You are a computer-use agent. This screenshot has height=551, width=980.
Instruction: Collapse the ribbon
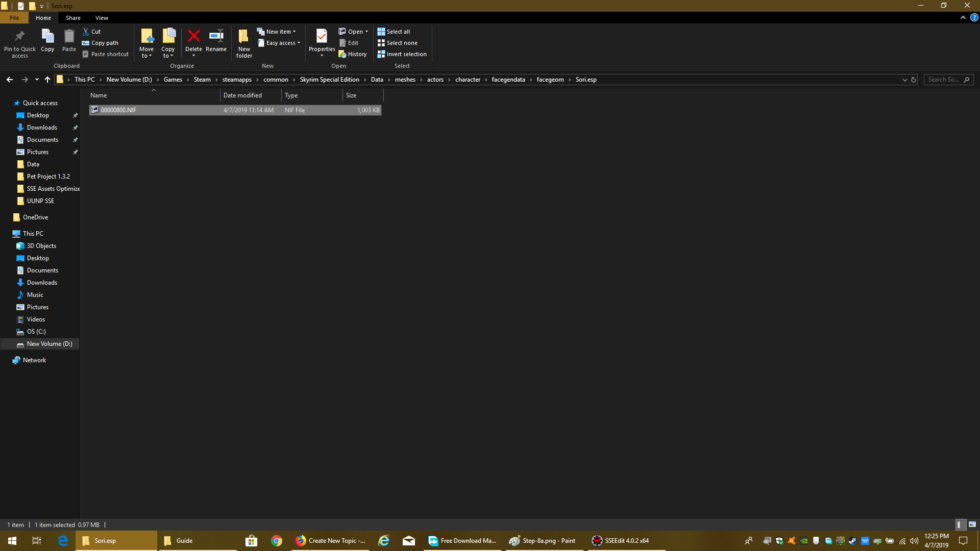tap(963, 17)
